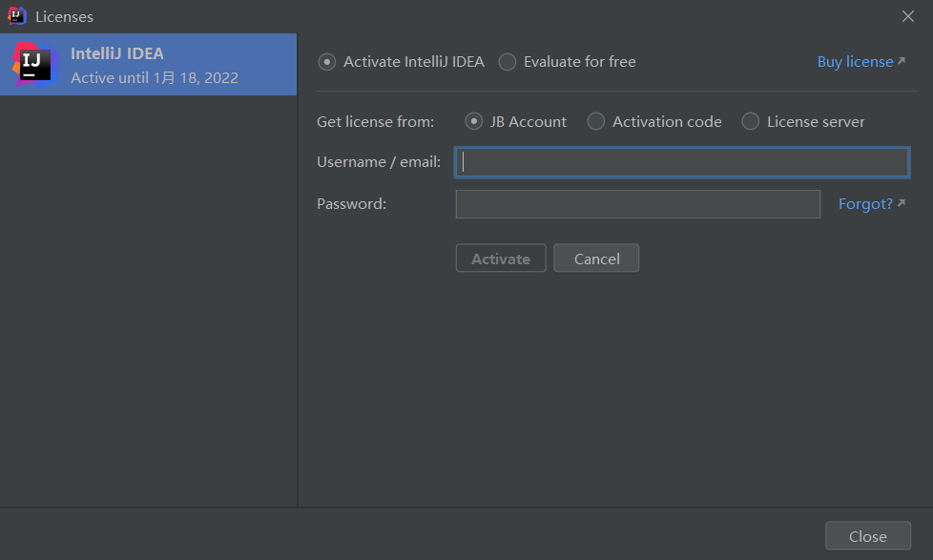Open the Forgot? password link
The image size is (933, 560).
(865, 204)
